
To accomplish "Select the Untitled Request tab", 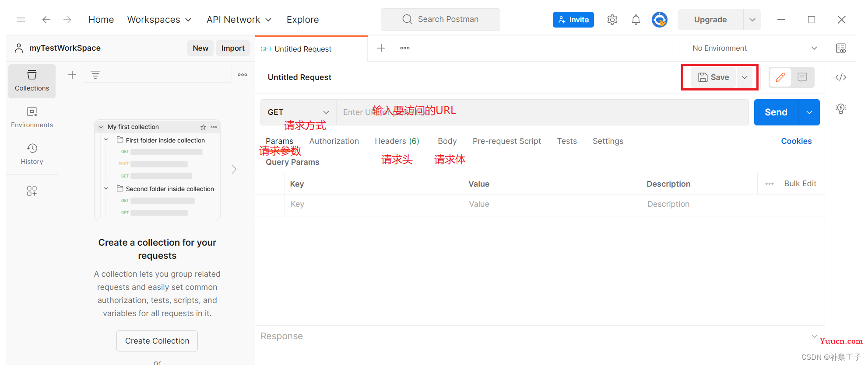I will (311, 49).
